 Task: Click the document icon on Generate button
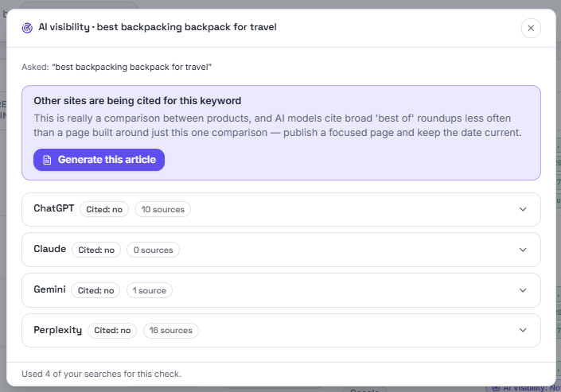47,160
